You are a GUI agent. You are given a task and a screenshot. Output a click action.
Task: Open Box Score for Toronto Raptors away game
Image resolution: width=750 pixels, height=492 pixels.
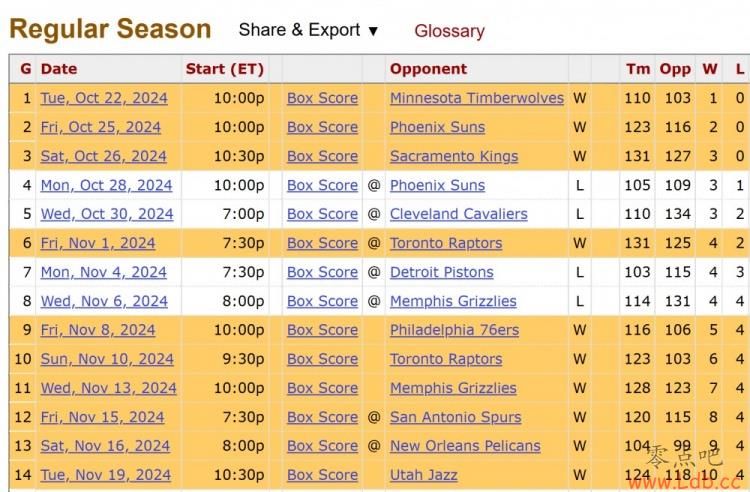(x=322, y=243)
